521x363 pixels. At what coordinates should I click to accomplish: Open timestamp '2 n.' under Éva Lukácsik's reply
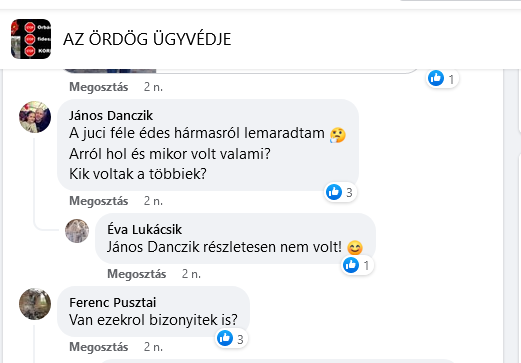191,274
